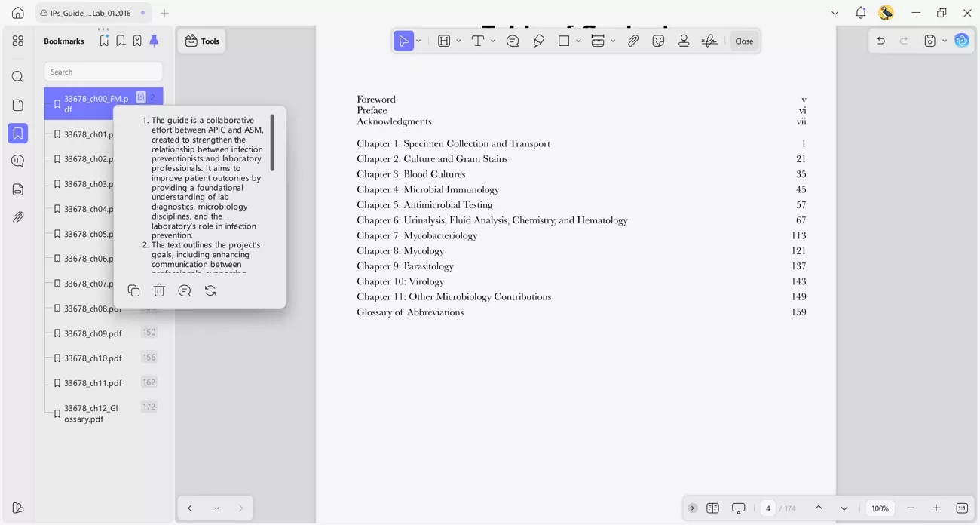Click the AI summary badge on ch00_FM bookmark
Image resolution: width=980 pixels, height=525 pixels.
click(141, 97)
